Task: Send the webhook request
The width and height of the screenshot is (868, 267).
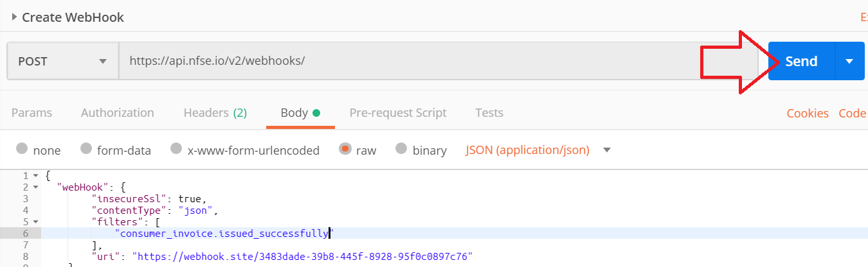Action: tap(801, 62)
